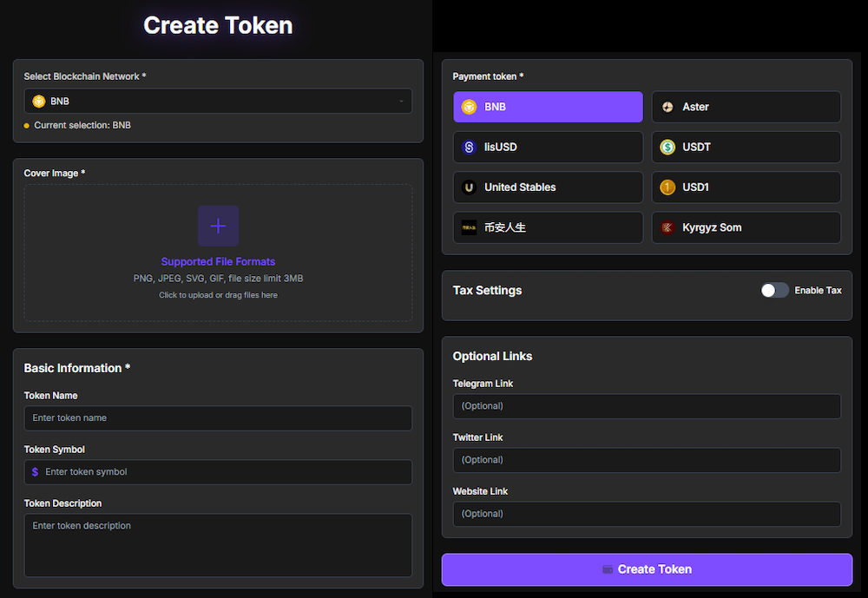Open the Optional Links section

492,356
